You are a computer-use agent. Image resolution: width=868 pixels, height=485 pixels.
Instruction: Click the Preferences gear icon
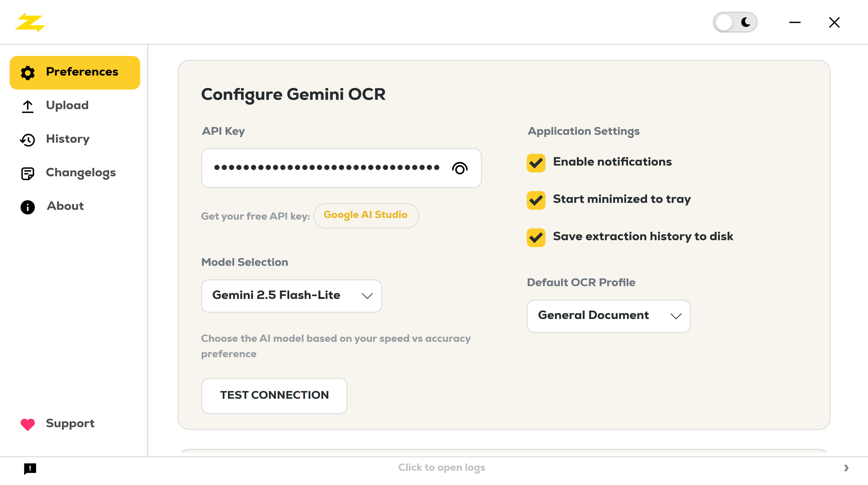[x=28, y=73]
